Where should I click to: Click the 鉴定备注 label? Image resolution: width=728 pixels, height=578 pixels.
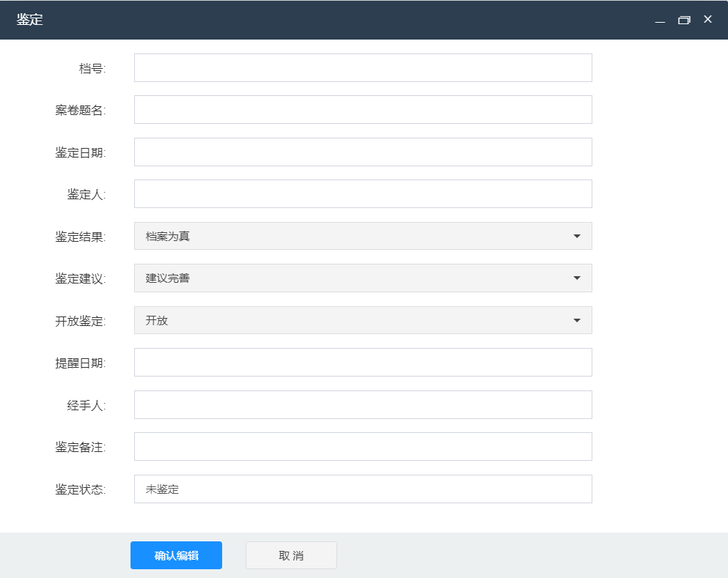pos(81,447)
